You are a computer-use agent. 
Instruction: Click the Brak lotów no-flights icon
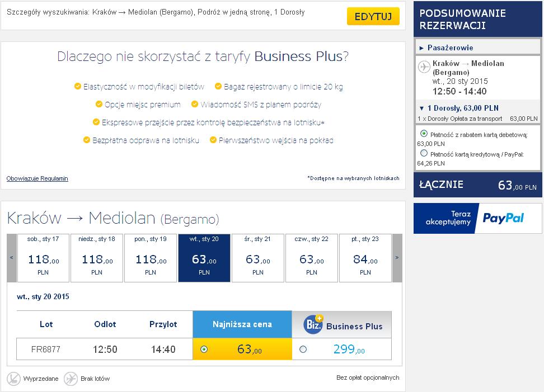(71, 379)
